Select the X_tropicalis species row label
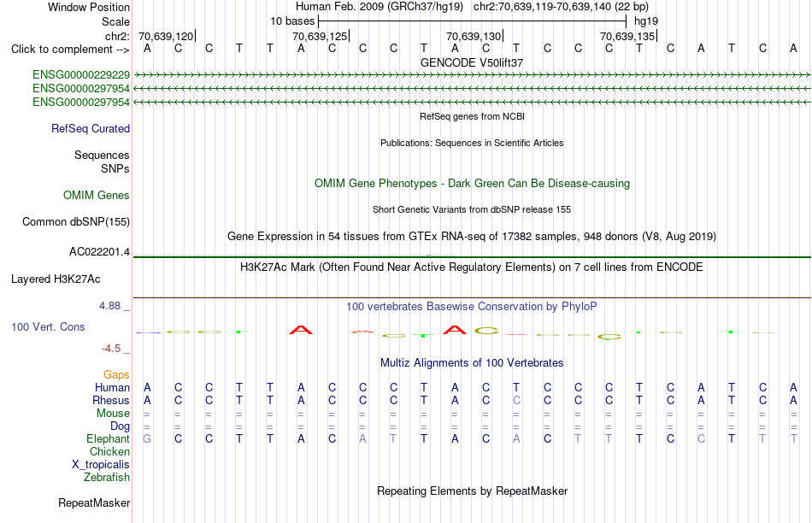The image size is (812, 523). (101, 465)
